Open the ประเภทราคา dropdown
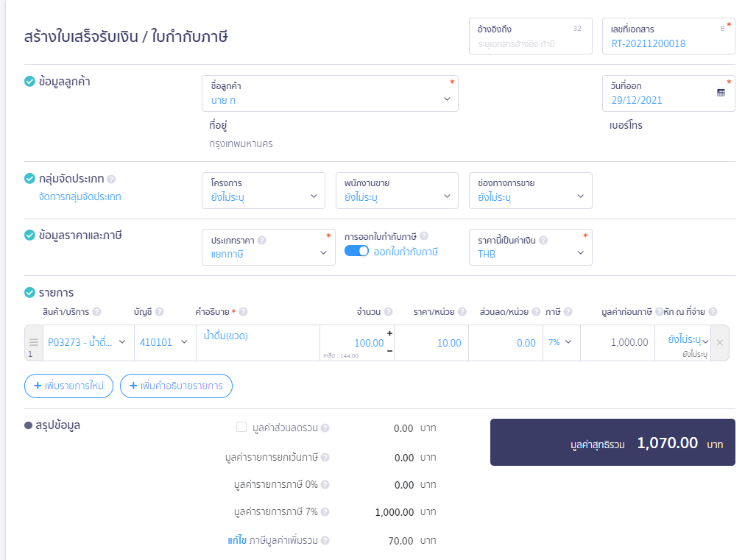The width and height of the screenshot is (745, 560). [269, 247]
